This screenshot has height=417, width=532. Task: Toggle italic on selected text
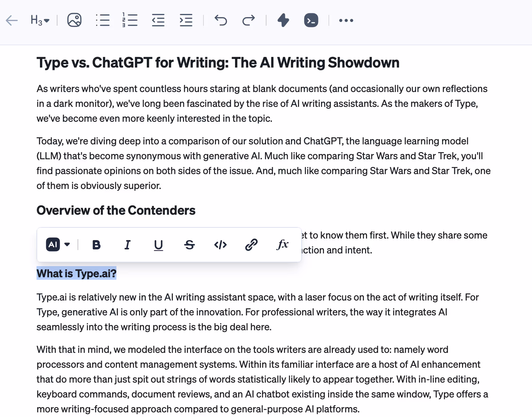point(127,245)
